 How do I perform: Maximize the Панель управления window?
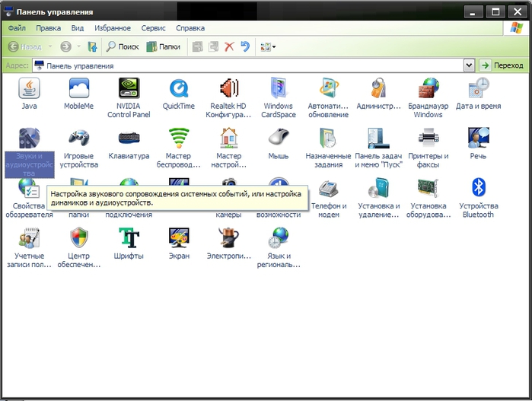[x=495, y=12]
